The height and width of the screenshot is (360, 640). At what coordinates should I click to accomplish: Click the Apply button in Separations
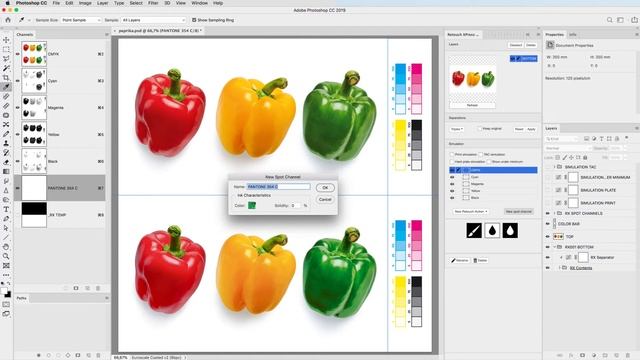(531, 129)
